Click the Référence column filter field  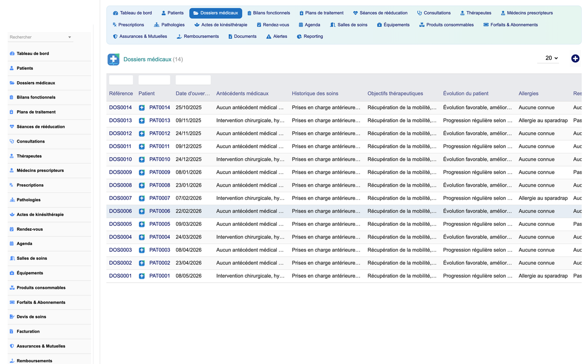click(121, 80)
